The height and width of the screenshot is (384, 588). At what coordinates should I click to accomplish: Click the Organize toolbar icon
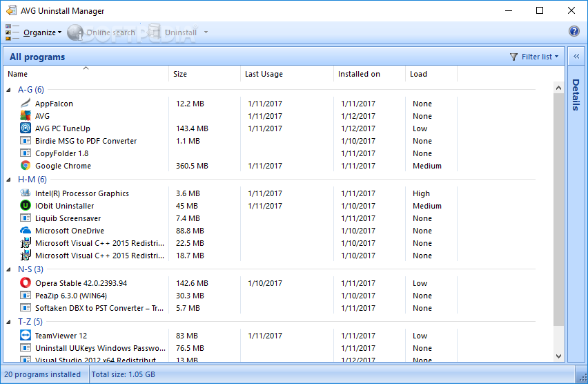12,32
